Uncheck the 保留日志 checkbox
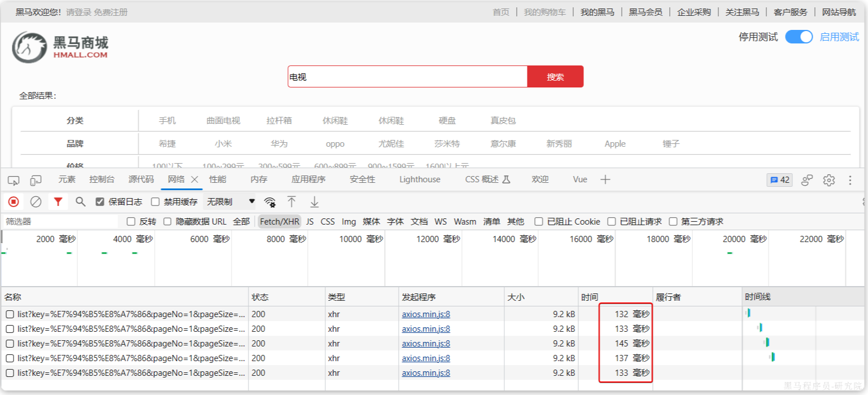Image resolution: width=868 pixels, height=395 pixels. (100, 202)
